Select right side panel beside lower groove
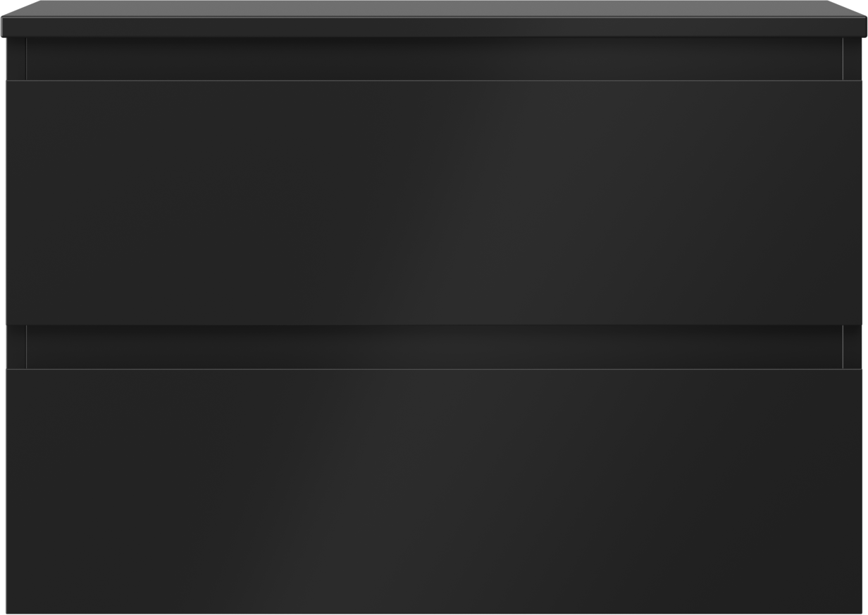Viewport: 868px width, 615px height. coord(852,347)
